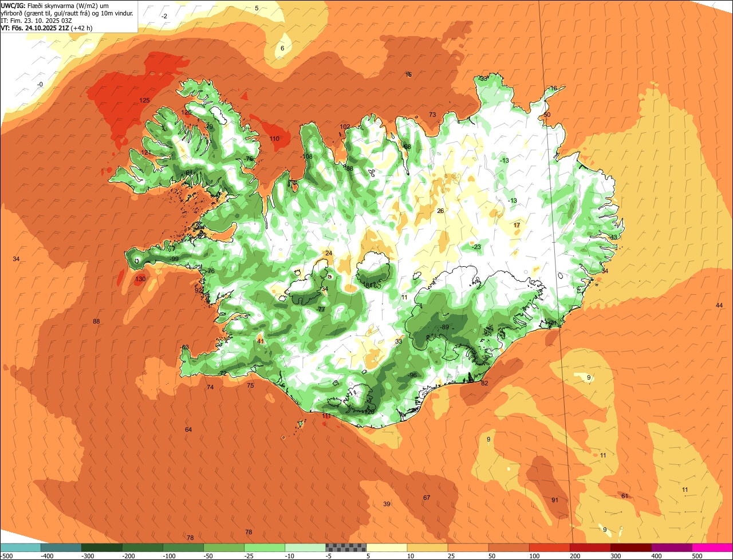Screen dimensions: 733x560
Task: Click the map value '91' over the southeast ocean
Action: coord(555,500)
